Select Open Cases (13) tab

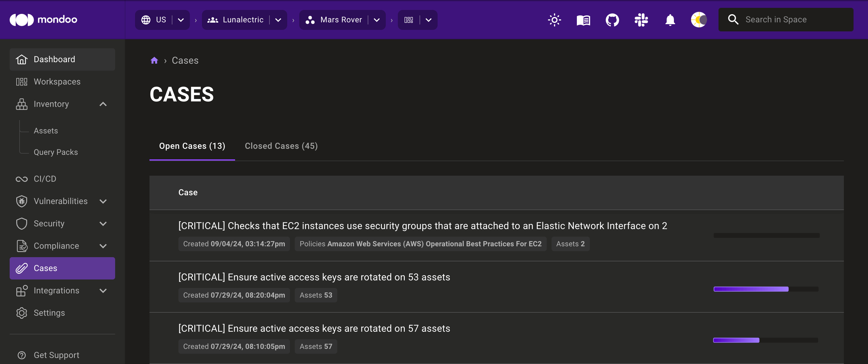pos(192,146)
